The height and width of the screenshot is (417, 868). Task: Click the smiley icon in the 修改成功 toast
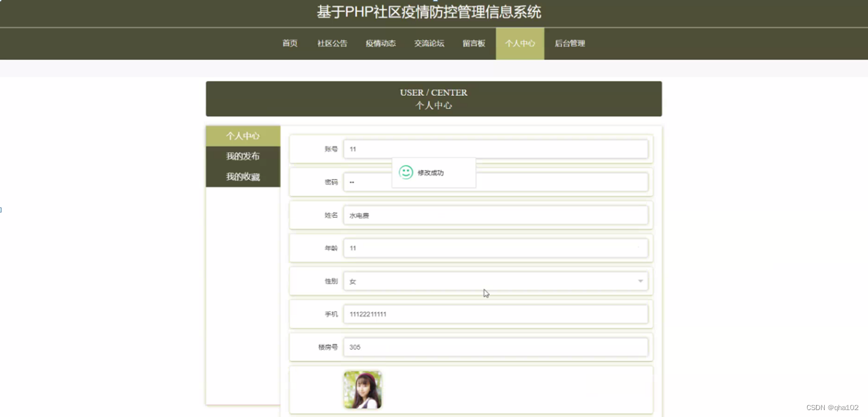point(406,172)
